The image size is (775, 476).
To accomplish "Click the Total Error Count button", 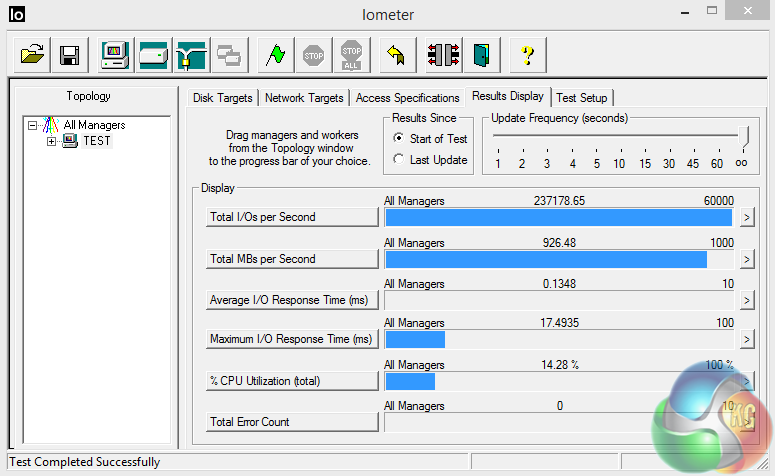I will click(292, 422).
